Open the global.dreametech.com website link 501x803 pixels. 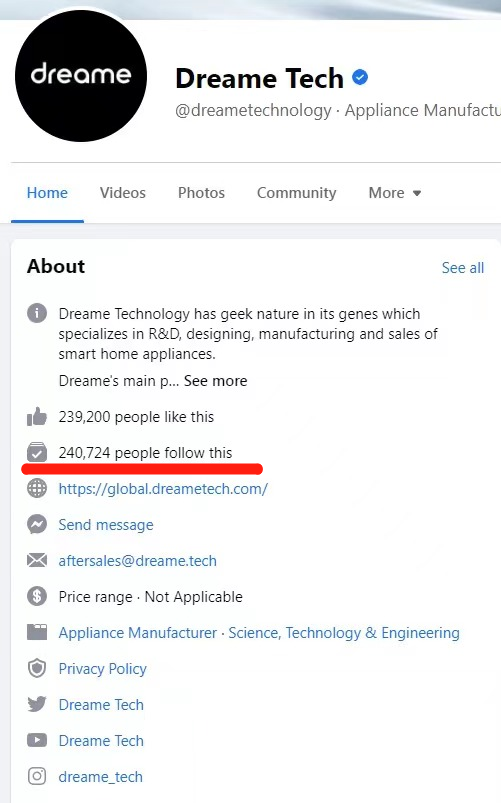point(163,489)
